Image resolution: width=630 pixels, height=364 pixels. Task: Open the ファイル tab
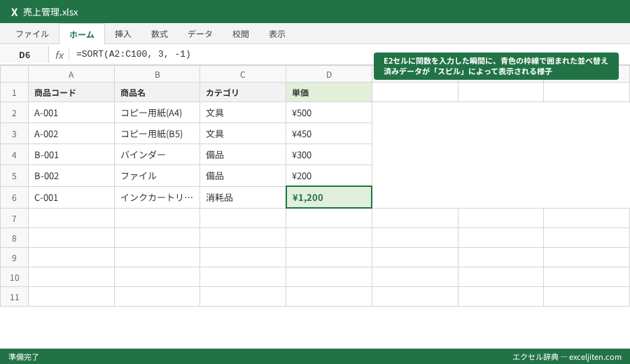(x=32, y=34)
